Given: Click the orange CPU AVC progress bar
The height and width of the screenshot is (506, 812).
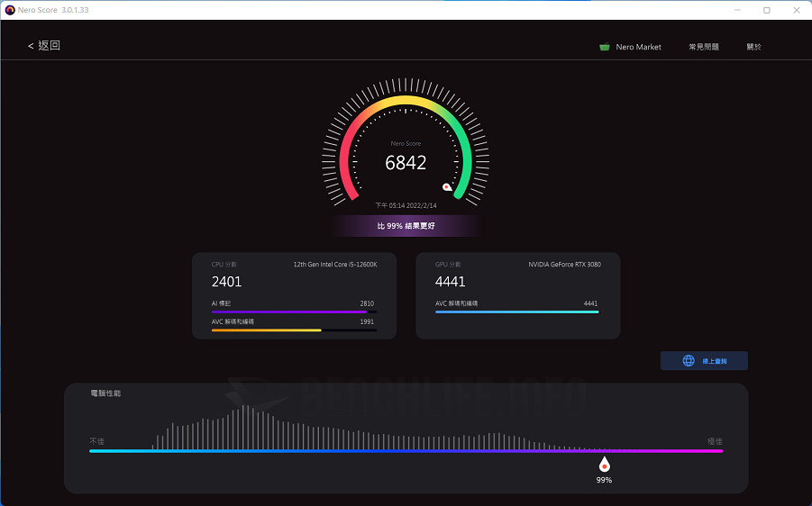Looking at the screenshot, I should (294, 330).
